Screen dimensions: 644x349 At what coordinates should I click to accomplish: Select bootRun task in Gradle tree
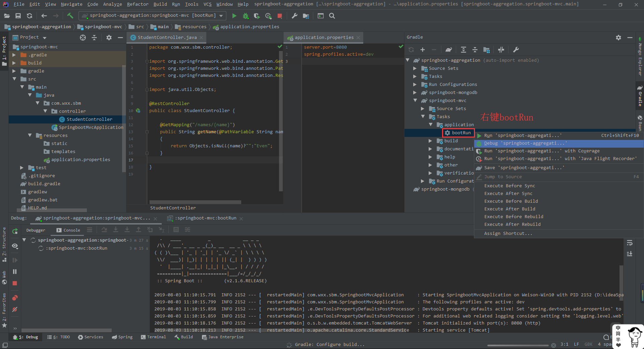tap(458, 133)
